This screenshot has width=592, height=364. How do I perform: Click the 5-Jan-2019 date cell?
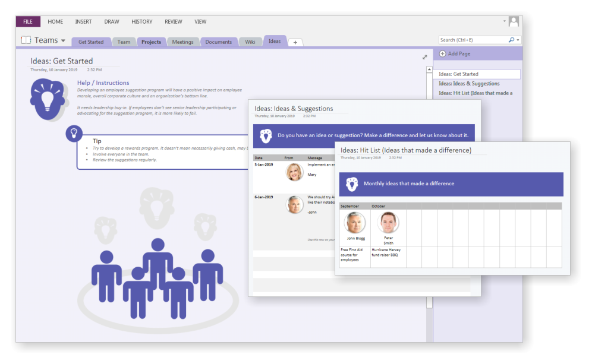point(263,164)
